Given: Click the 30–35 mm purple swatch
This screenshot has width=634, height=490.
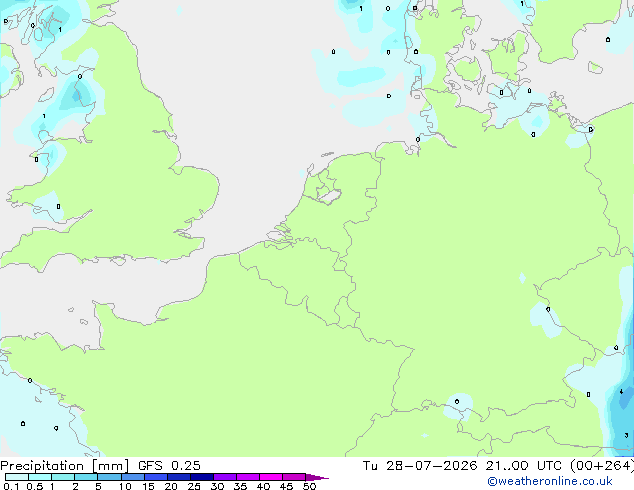Looking at the screenshot, I should (225, 477).
